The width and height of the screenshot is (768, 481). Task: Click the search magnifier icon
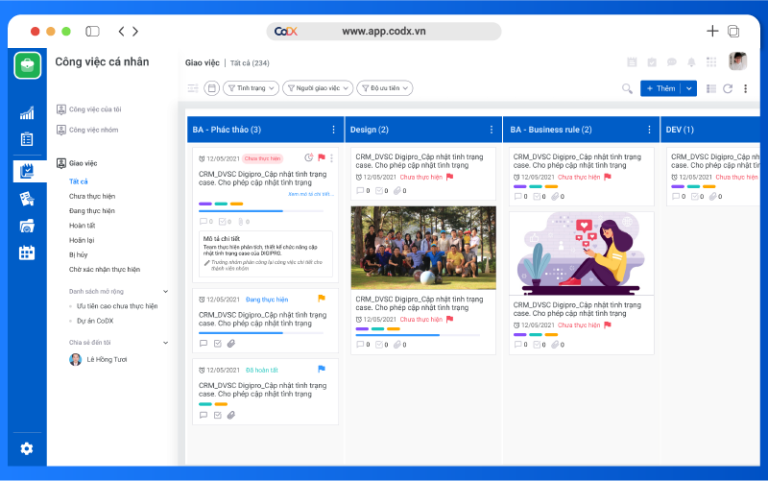click(627, 89)
